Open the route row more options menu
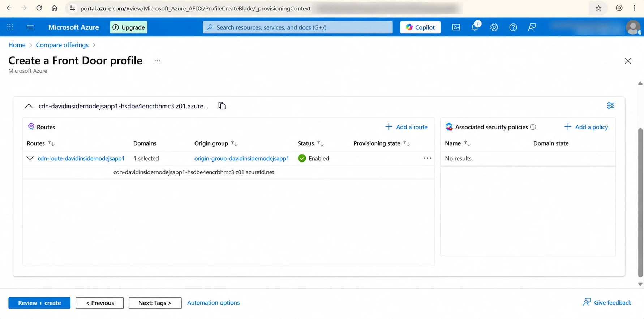This screenshot has width=644, height=319. (x=427, y=158)
